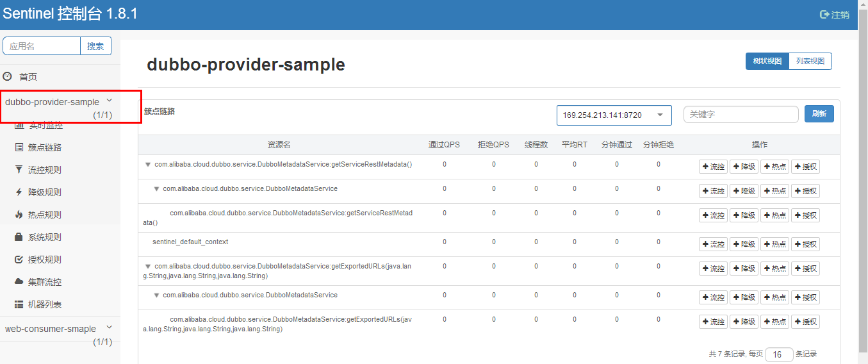Add 降级 for sentinel_default_context
This screenshot has width=868, height=364.
click(x=744, y=244)
